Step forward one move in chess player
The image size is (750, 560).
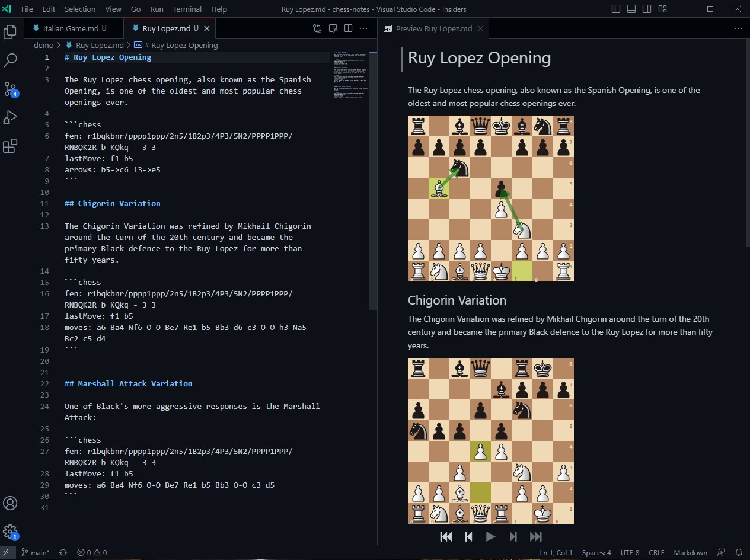click(x=513, y=536)
